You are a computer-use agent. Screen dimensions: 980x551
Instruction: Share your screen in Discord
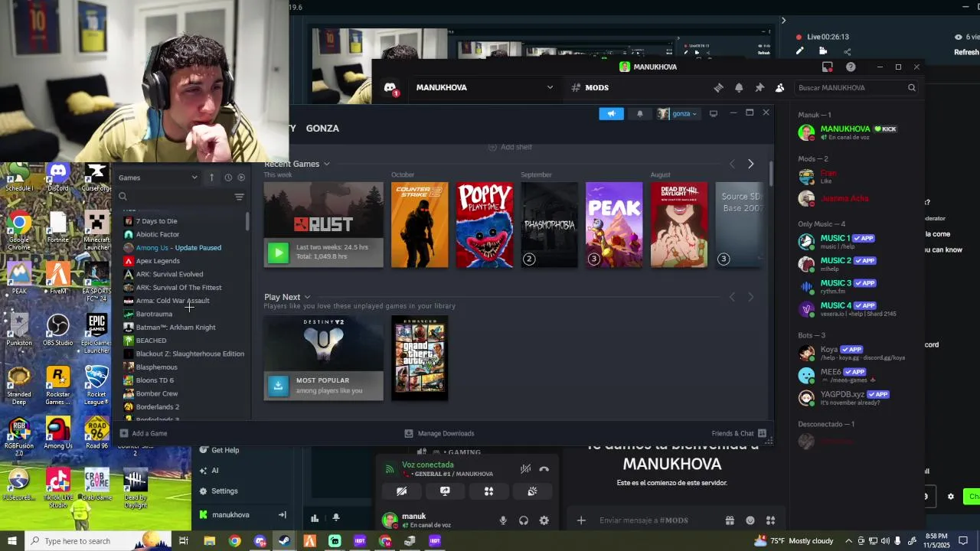tap(445, 491)
